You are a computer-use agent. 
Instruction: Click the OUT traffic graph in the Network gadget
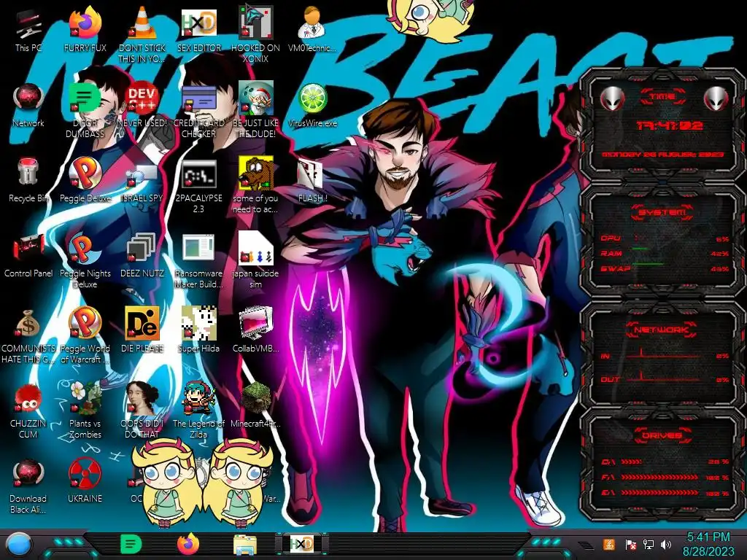pyautogui.click(x=665, y=378)
